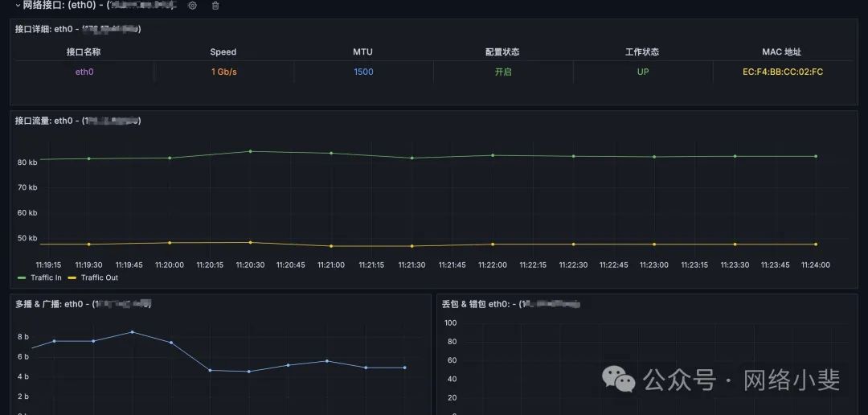Click the MAC address value EC:F4:BB:CC:02:FC
Image resolution: width=868 pixels, height=415 pixels.
782,72
